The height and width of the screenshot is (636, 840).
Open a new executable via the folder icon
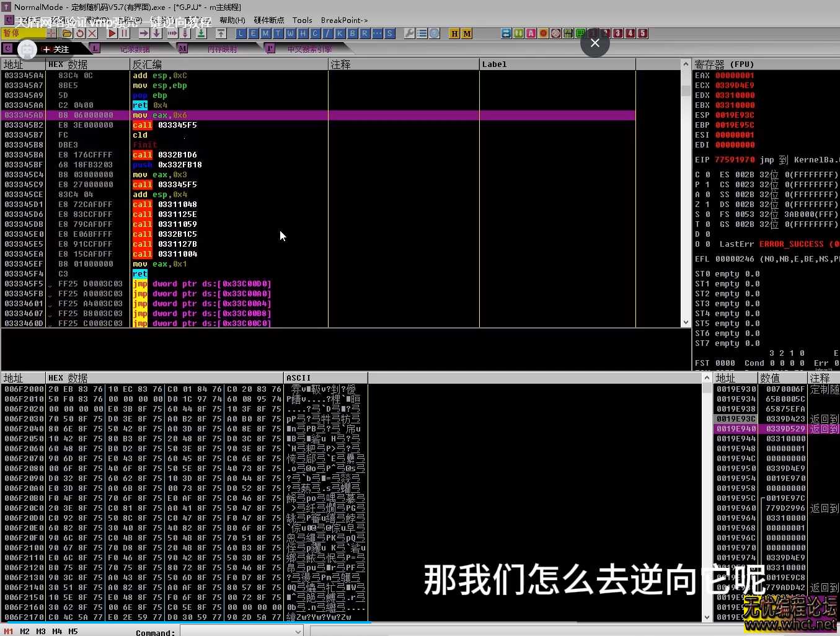[x=67, y=33]
